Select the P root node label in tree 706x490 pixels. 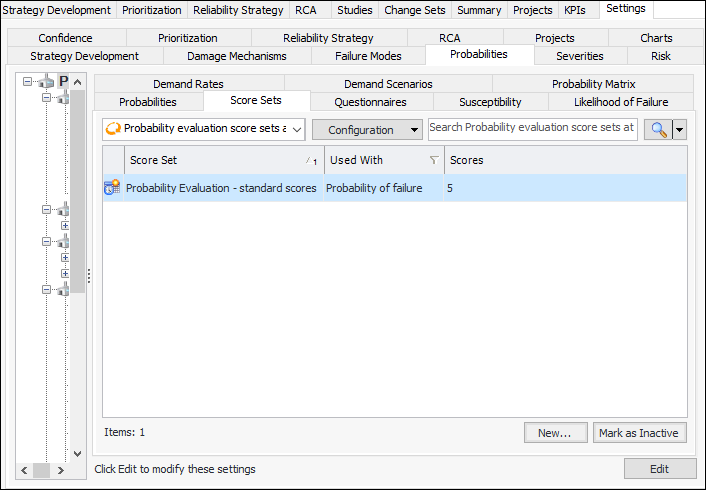point(63,82)
